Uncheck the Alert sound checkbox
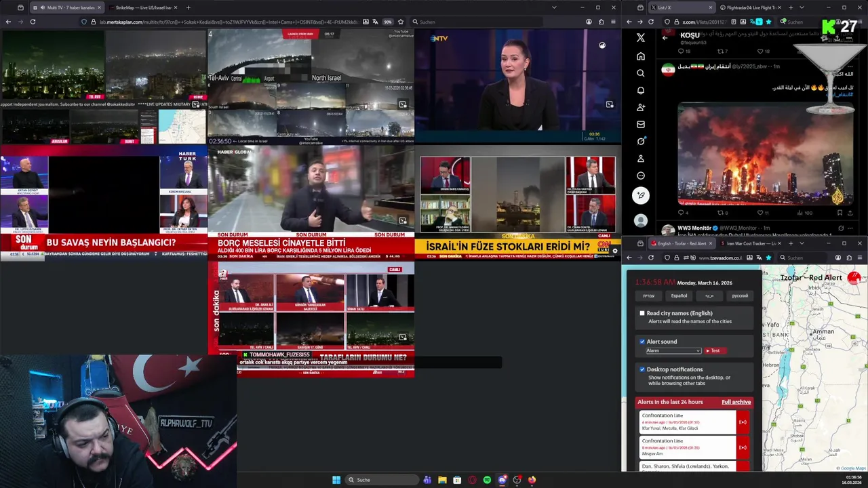The image size is (868, 488). click(642, 342)
